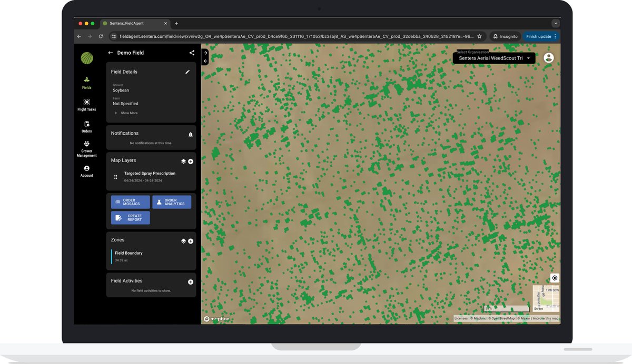Image resolution: width=632 pixels, height=364 pixels.
Task: Share the Demo Field
Action: click(x=192, y=53)
